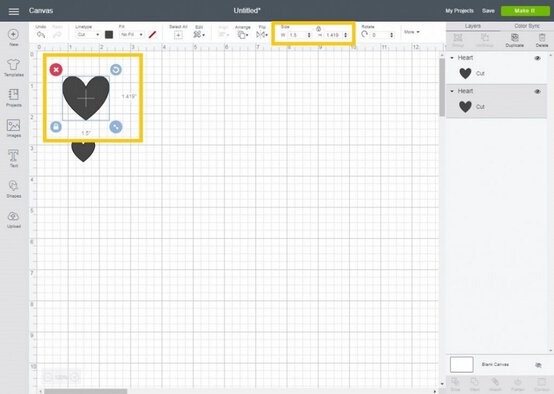This screenshot has height=394, width=554.
Task: Collapse the second Heart layer group
Action: [452, 91]
